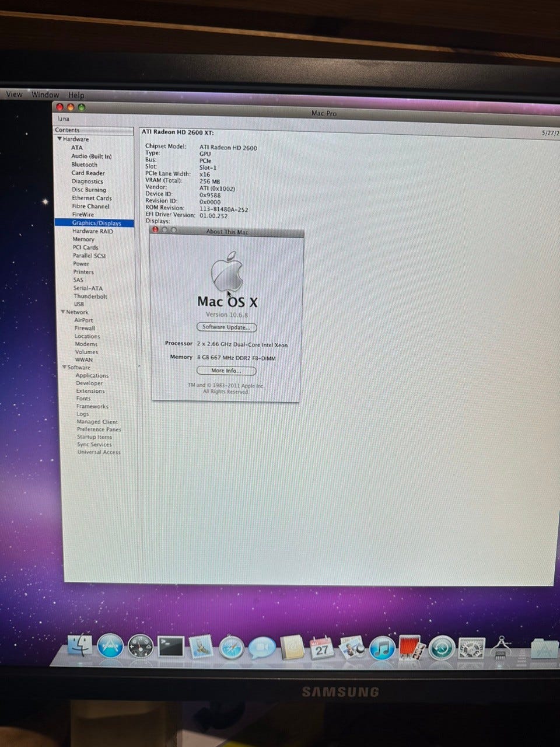
Task: Select Audio (Built In) in sidebar
Action: click(x=92, y=156)
